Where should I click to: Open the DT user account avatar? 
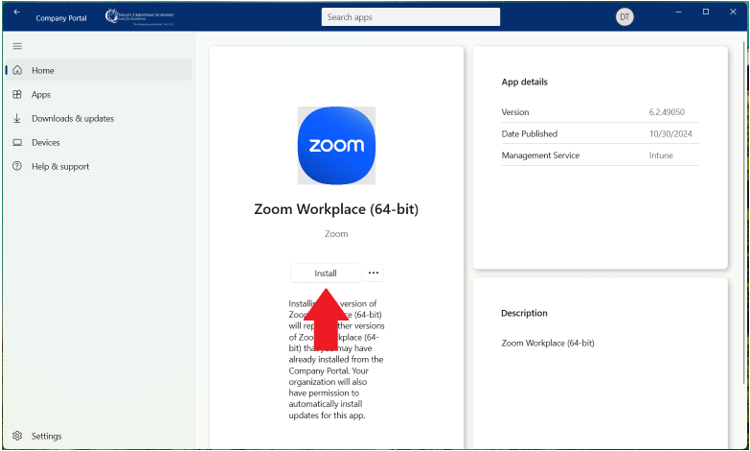click(624, 17)
